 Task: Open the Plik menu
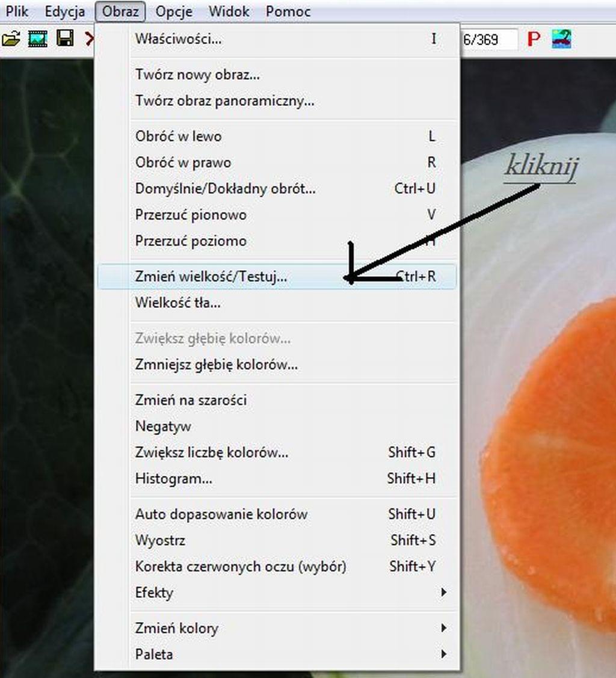[17, 11]
